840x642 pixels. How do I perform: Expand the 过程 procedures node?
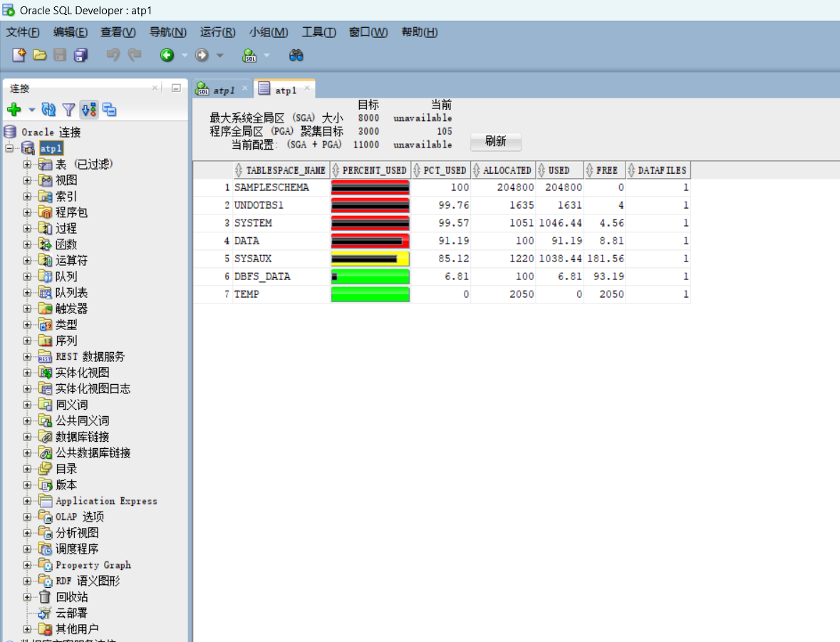click(x=27, y=229)
